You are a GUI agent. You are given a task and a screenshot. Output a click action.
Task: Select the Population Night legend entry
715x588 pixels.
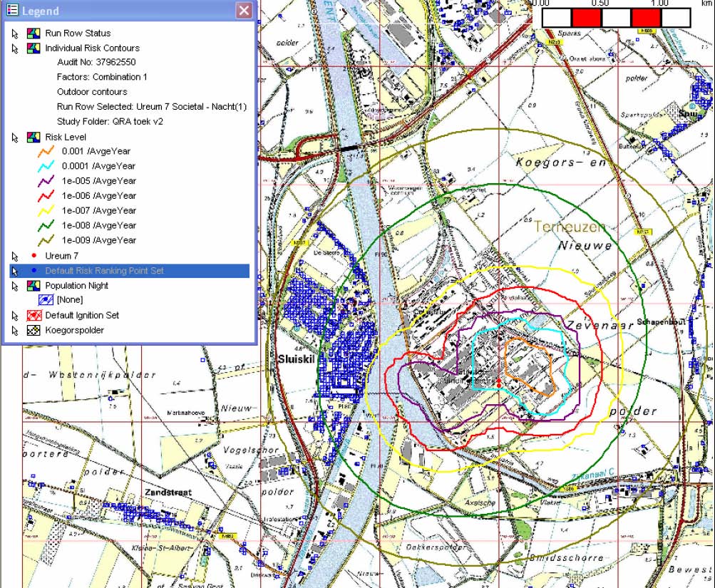coord(76,286)
